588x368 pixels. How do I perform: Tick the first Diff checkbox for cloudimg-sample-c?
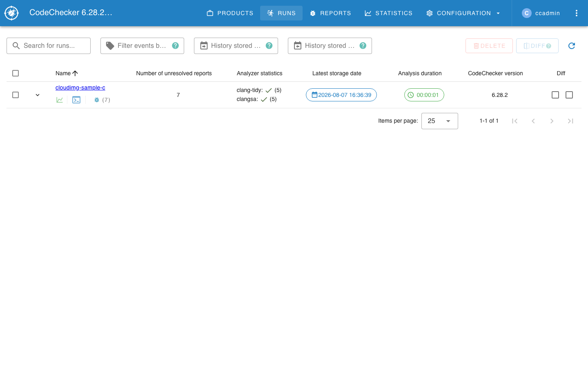pos(555,95)
